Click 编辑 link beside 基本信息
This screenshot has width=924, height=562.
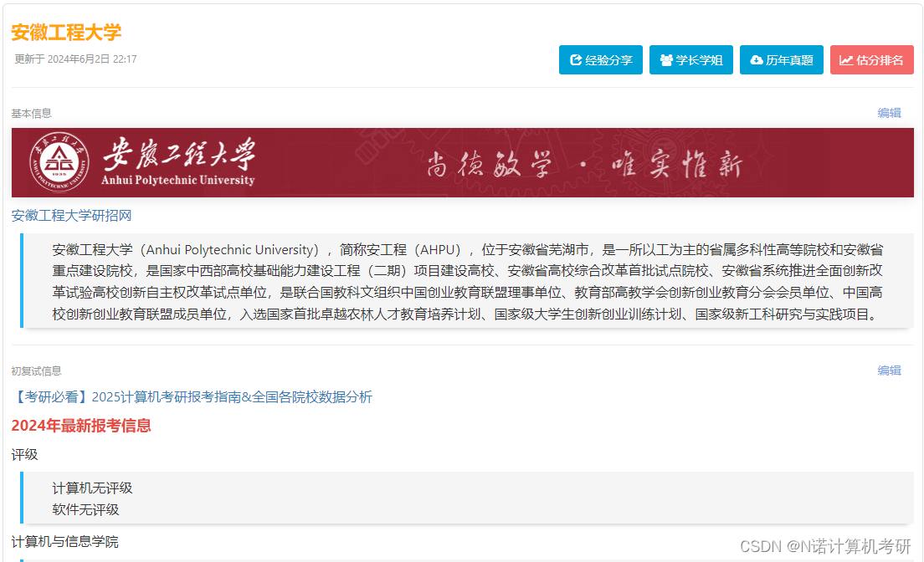click(889, 113)
